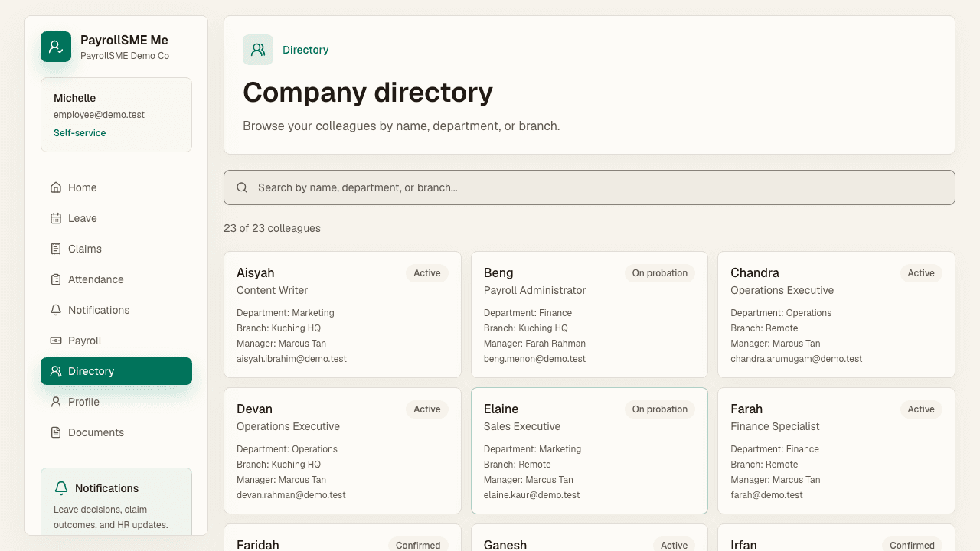Click the beng.menon@demo.test email
Viewport: 980px width, 551px height.
coord(534,359)
